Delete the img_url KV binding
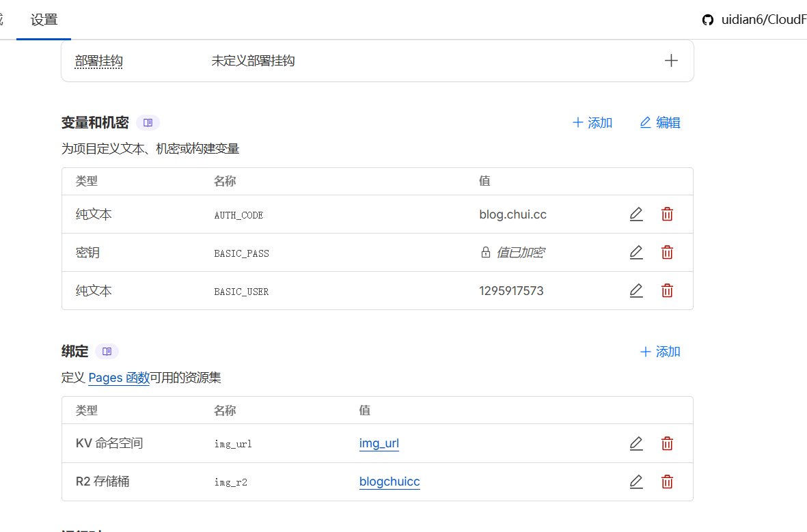The image size is (807, 532). (x=667, y=443)
